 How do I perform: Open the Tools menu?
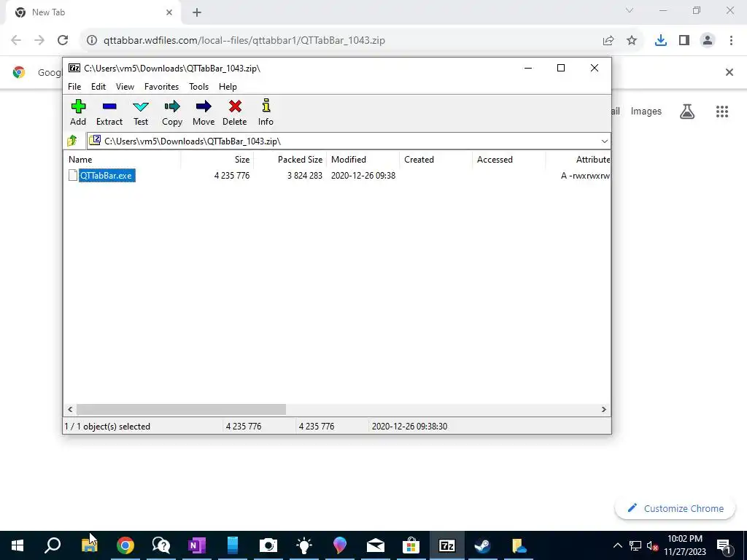(198, 87)
